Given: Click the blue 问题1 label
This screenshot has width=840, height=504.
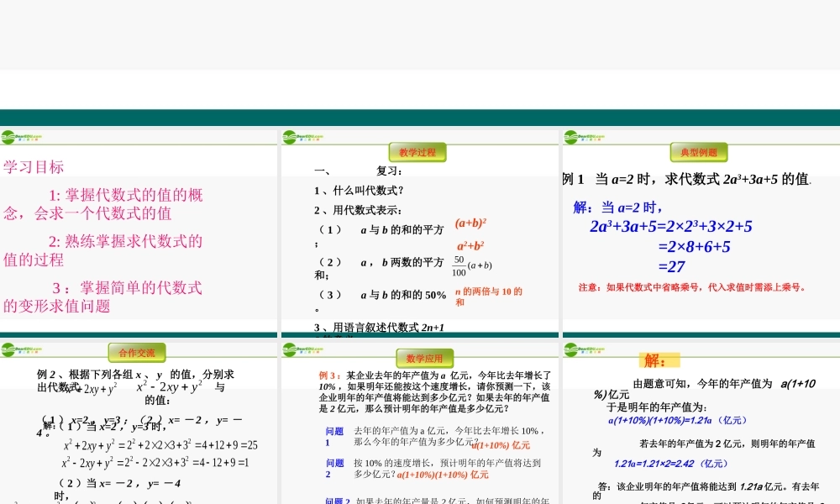Looking at the screenshot, I should [334, 437].
